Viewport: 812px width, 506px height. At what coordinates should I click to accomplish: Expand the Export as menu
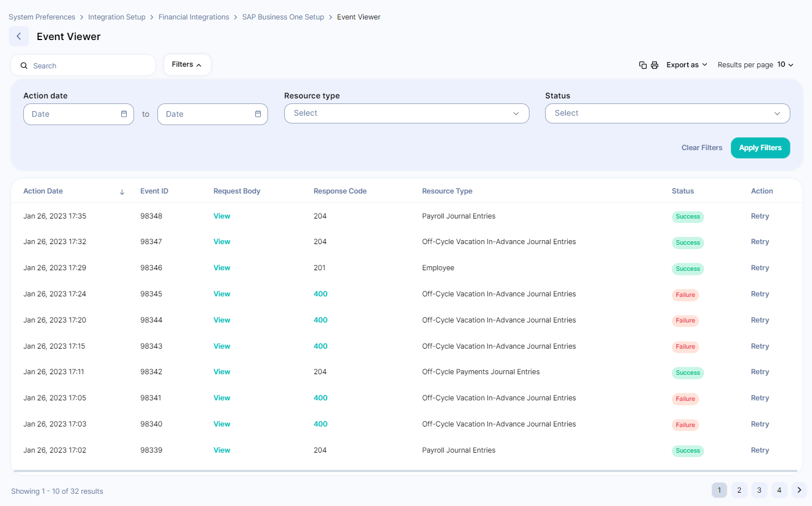(687, 65)
